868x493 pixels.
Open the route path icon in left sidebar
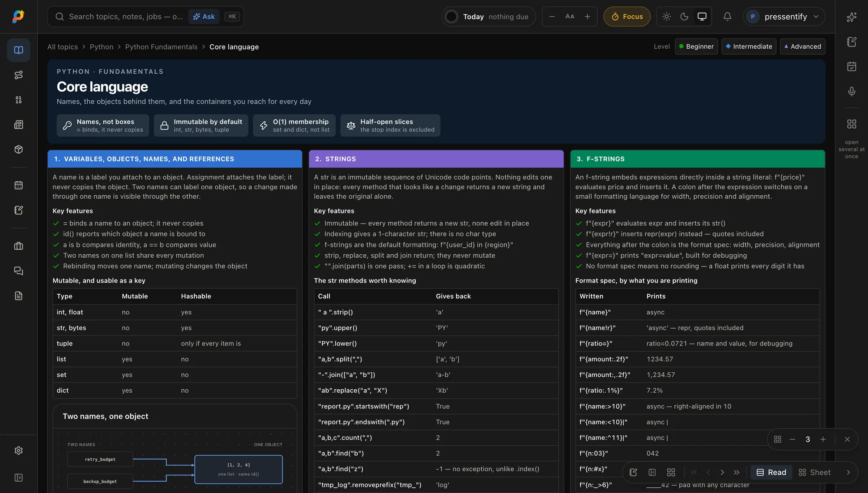pos(19,75)
